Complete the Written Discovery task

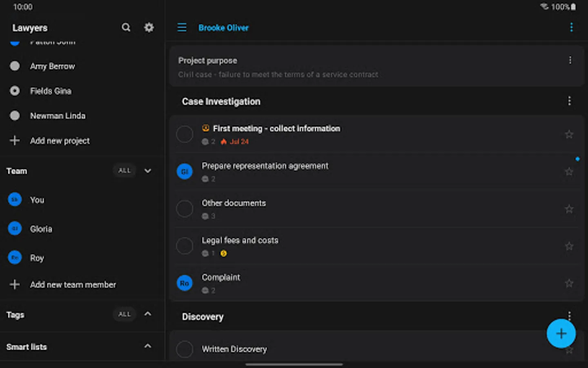[x=185, y=349]
